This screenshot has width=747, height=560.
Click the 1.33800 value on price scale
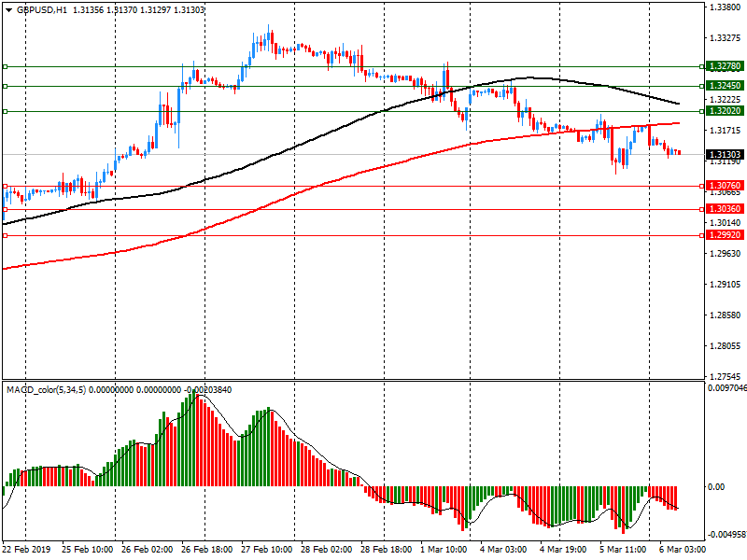(x=725, y=7)
